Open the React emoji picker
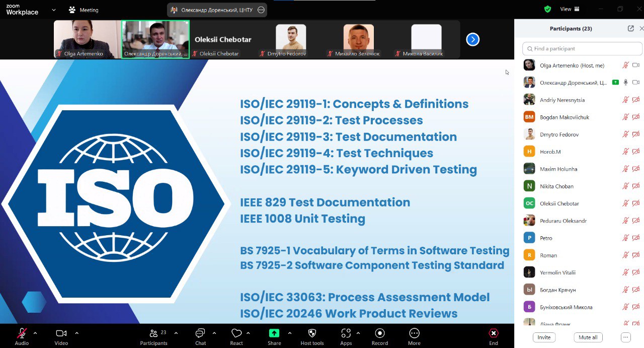 pyautogui.click(x=236, y=336)
